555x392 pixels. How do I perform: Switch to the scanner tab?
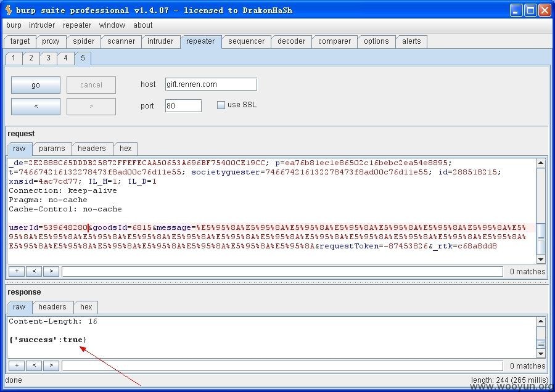121,41
